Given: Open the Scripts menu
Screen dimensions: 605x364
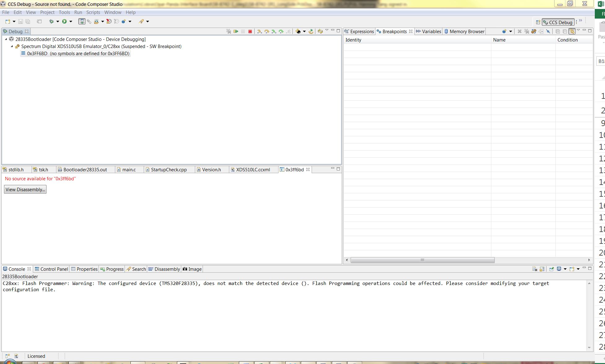Looking at the screenshot, I should pos(93,12).
